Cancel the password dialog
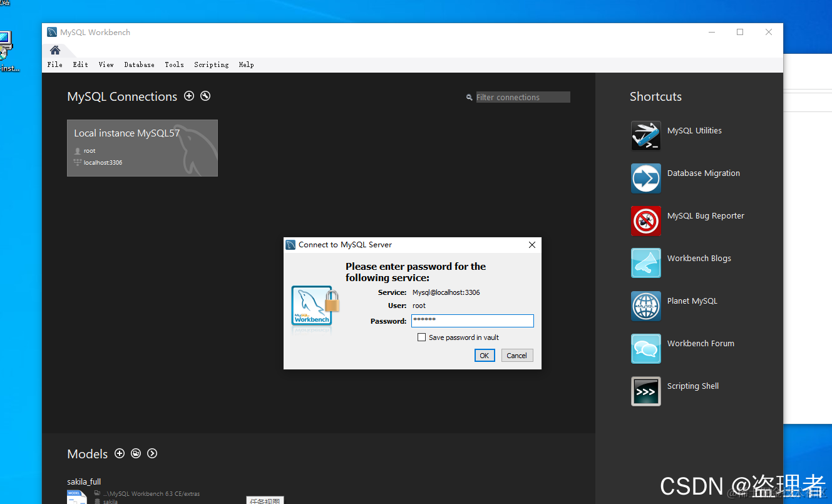Viewport: 832px width, 504px height. [516, 356]
